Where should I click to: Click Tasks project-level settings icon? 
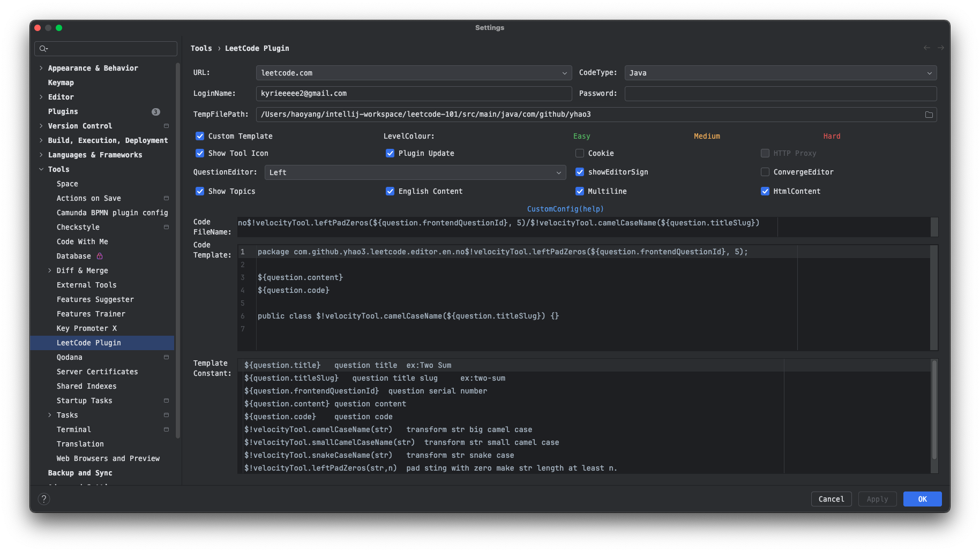(166, 415)
